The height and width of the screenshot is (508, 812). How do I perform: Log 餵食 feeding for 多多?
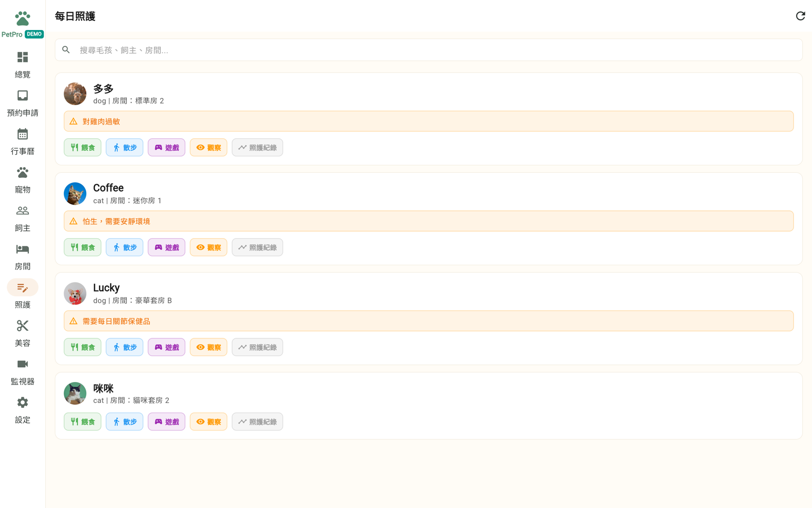(x=83, y=148)
